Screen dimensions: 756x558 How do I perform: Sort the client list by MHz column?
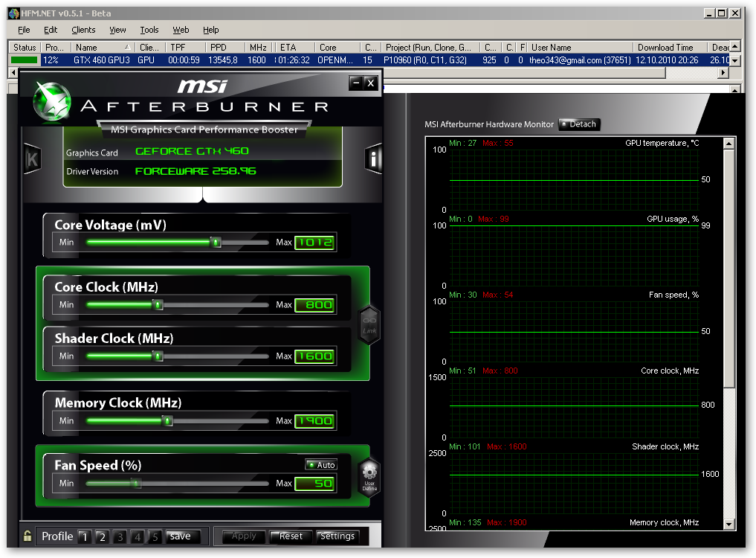[x=259, y=48]
